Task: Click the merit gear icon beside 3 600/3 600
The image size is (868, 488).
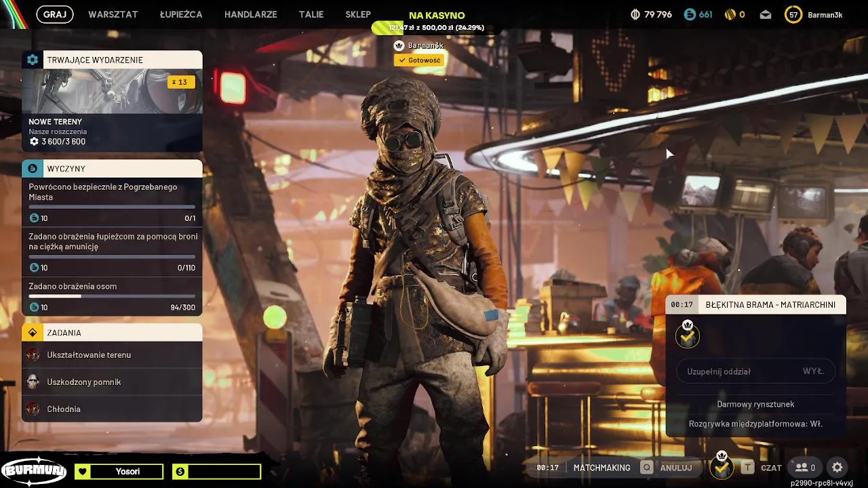Action: click(x=34, y=142)
